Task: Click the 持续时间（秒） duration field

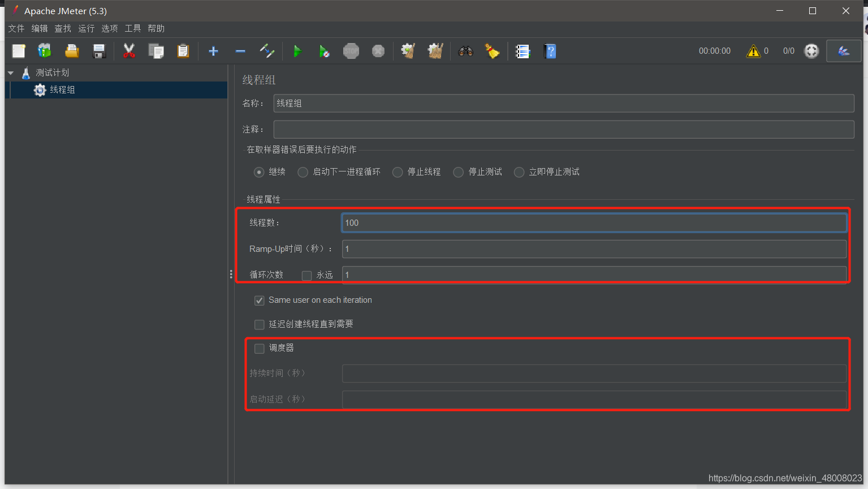Action: [x=594, y=374]
